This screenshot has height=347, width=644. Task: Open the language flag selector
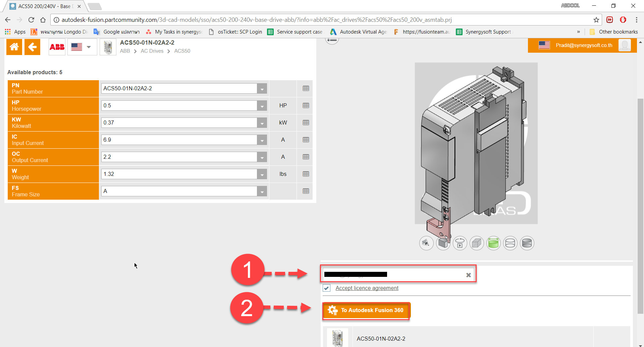[82, 47]
